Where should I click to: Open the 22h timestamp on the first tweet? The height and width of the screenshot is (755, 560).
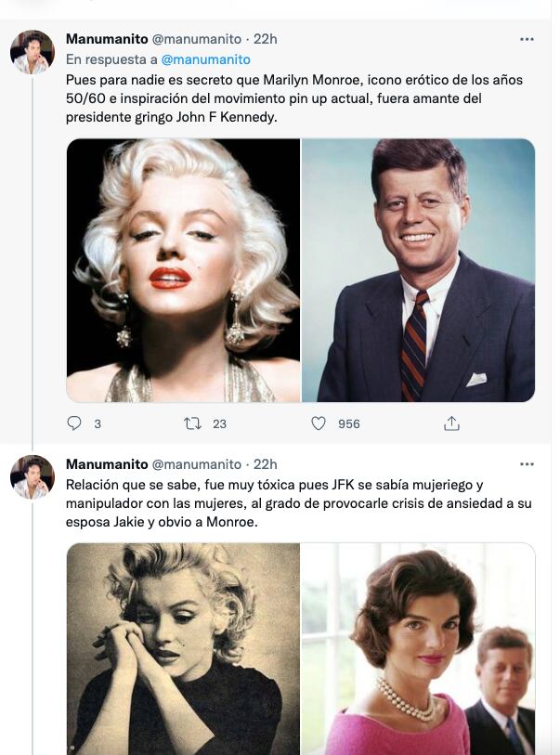point(266,39)
